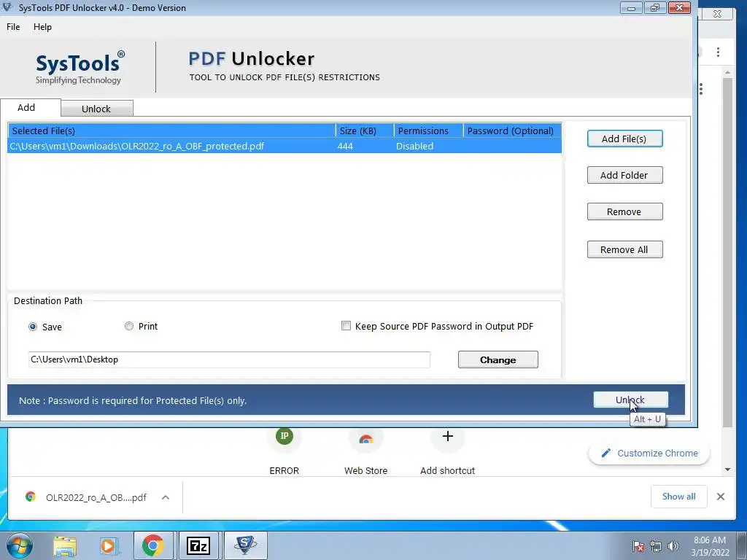Open the File menu
This screenshot has height=560, width=747.
coord(13,27)
